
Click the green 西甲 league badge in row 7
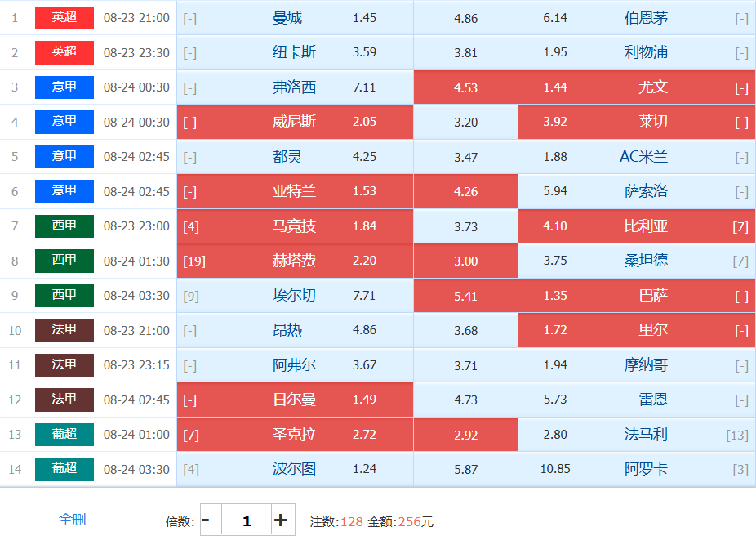pos(64,226)
